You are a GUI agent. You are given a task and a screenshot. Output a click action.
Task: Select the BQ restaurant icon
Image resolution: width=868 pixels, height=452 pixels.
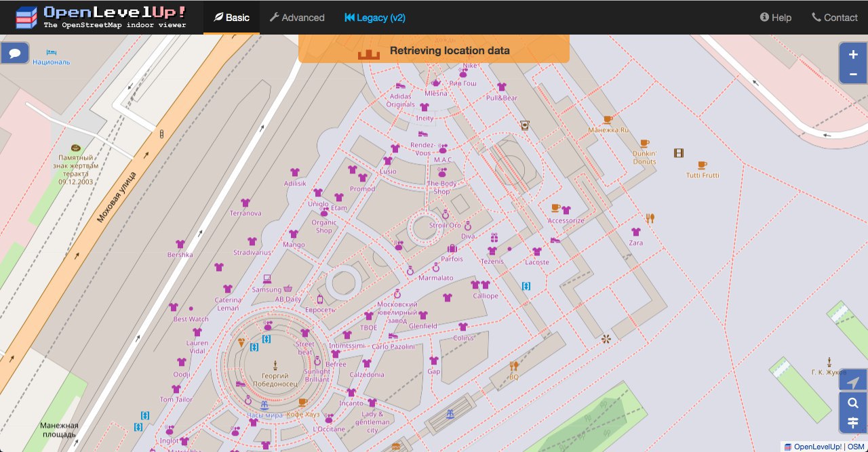pyautogui.click(x=513, y=367)
